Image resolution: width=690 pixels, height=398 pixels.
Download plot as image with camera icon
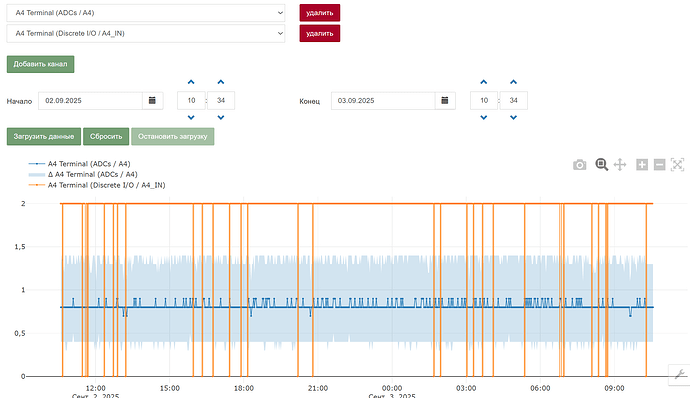[x=580, y=165]
